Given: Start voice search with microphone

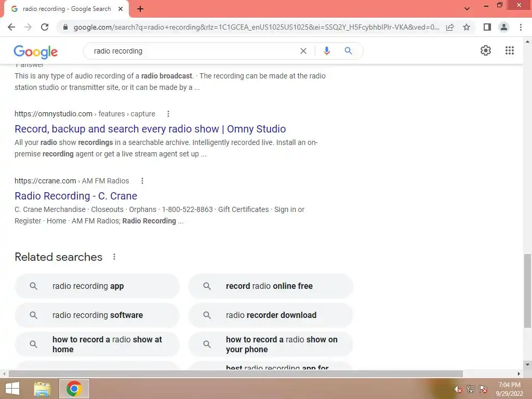Looking at the screenshot, I should pyautogui.click(x=327, y=51).
